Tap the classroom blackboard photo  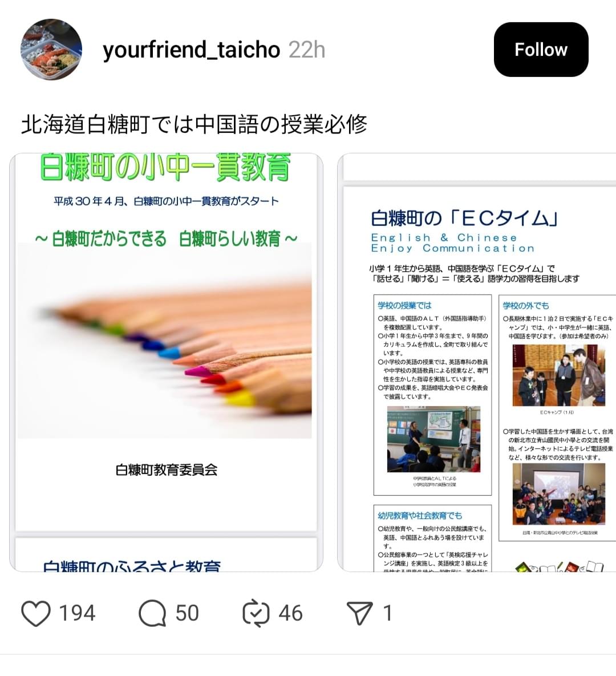(x=433, y=439)
